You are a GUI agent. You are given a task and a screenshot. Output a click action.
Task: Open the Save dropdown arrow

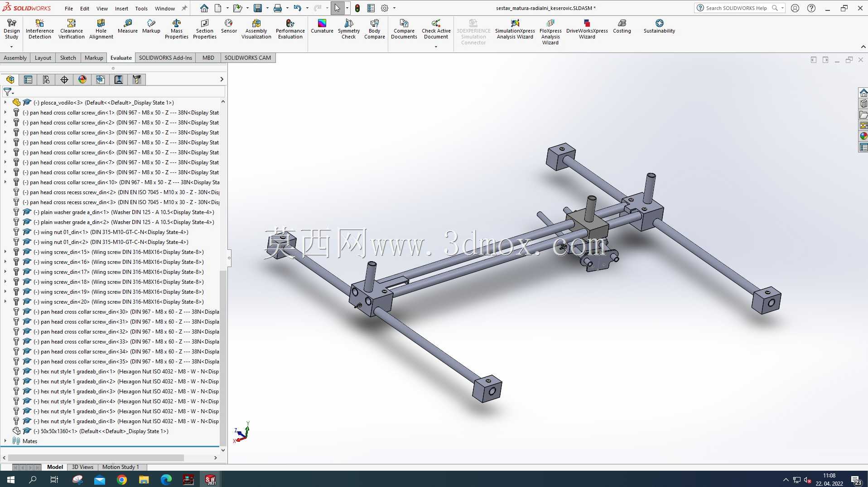(x=267, y=8)
